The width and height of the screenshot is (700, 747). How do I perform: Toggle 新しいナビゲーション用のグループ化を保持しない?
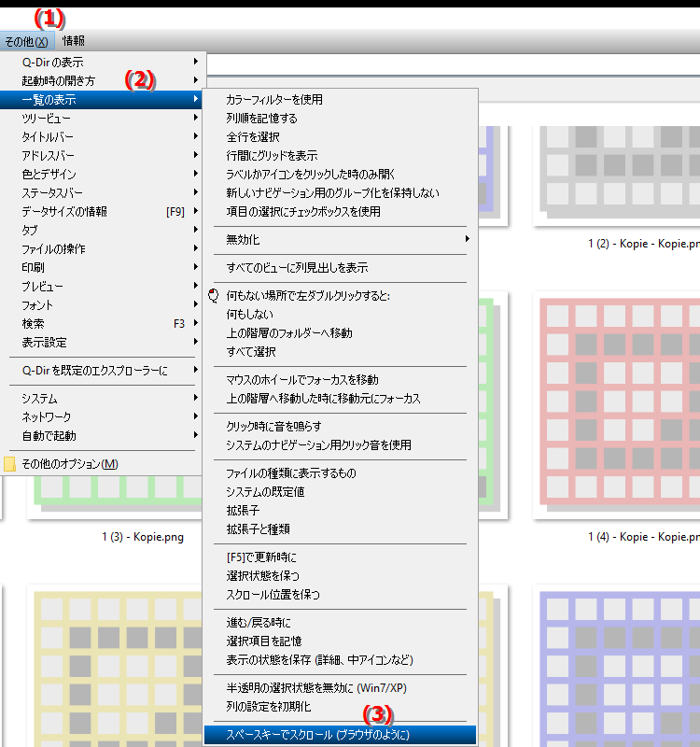(340, 192)
